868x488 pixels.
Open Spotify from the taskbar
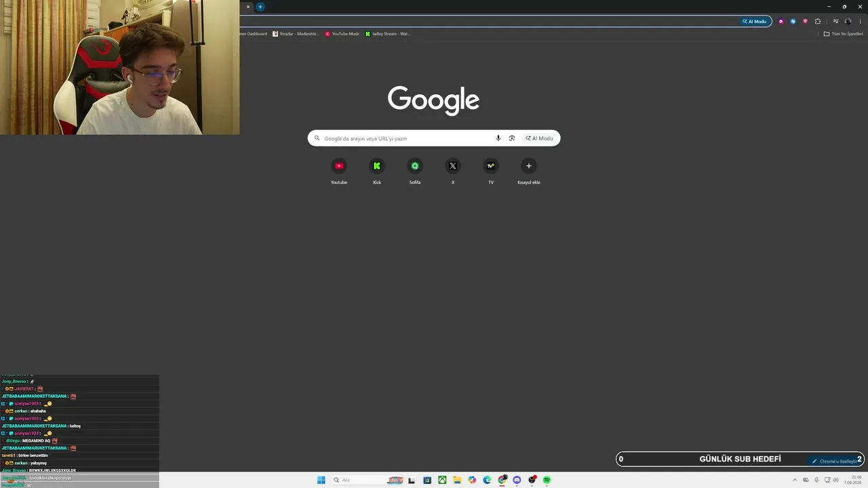click(x=547, y=480)
